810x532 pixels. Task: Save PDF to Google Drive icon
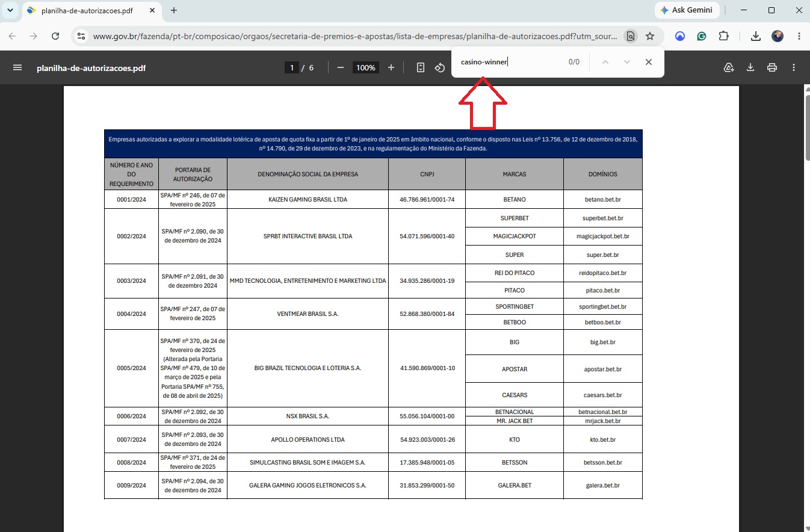729,67
